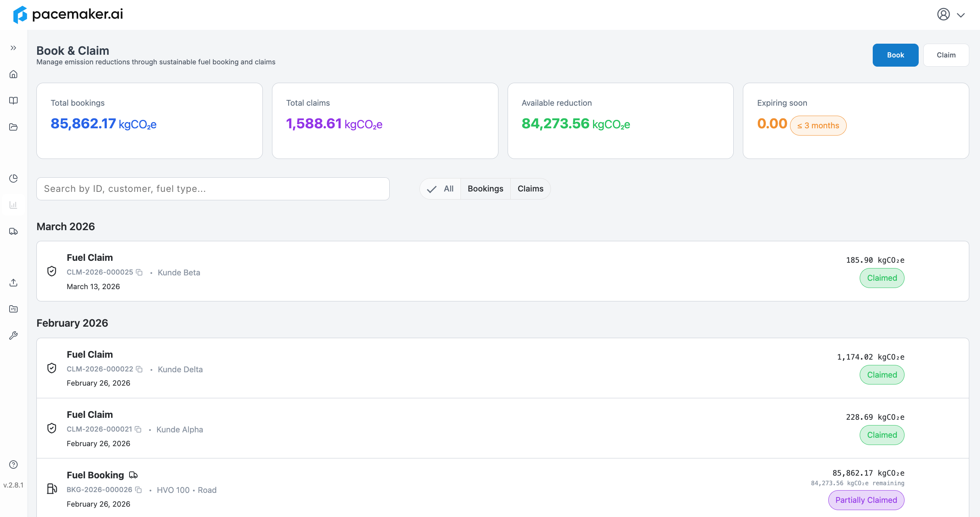Viewport: 980px width, 517px height.
Task: Click the Claim button
Action: (x=946, y=55)
